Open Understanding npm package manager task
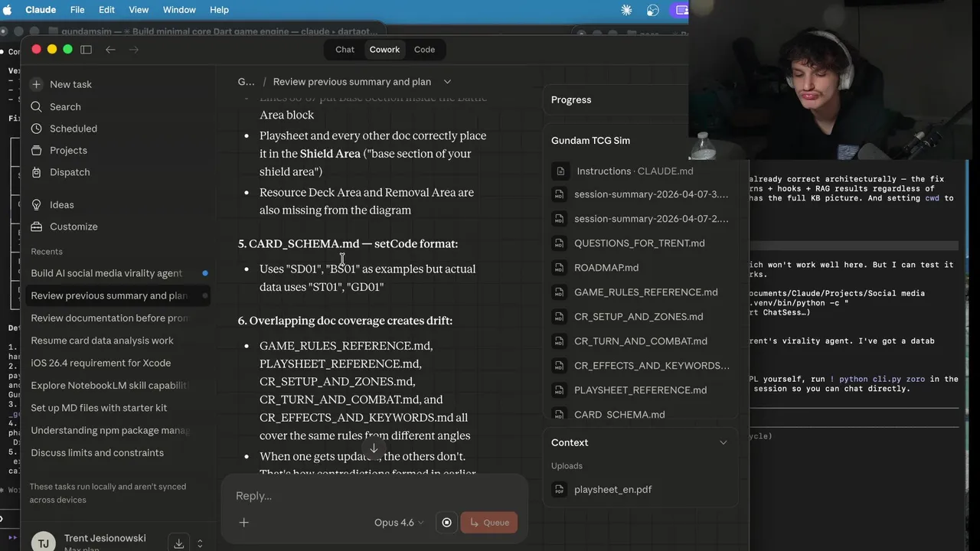 point(119,430)
